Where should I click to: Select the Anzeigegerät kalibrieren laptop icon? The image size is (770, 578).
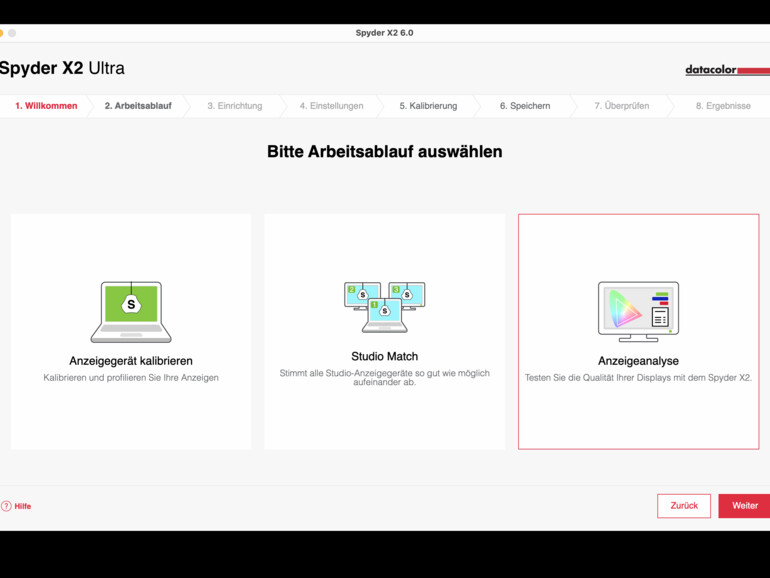(x=131, y=312)
